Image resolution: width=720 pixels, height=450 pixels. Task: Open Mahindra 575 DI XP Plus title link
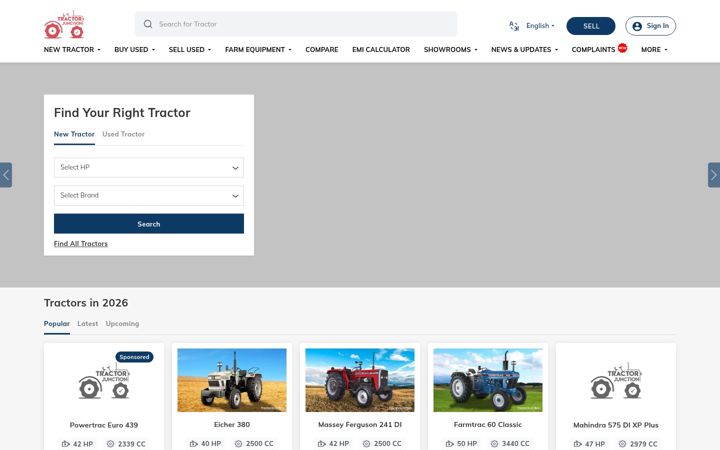pos(616,425)
